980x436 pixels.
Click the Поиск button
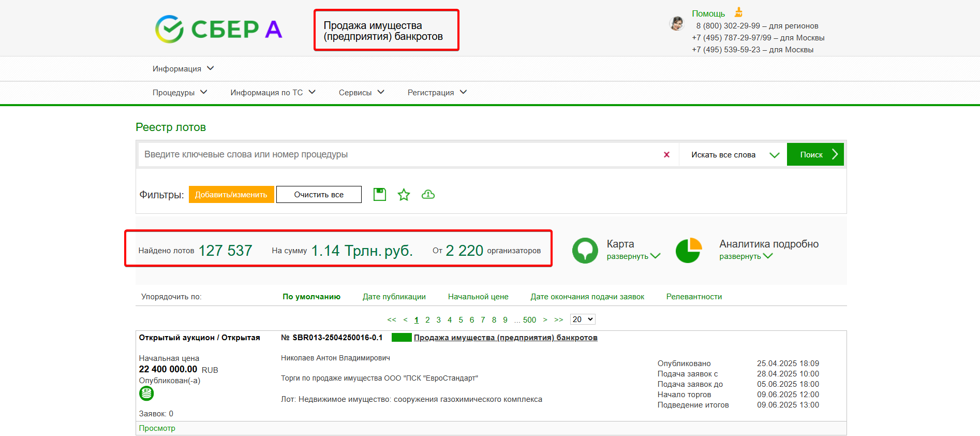815,154
